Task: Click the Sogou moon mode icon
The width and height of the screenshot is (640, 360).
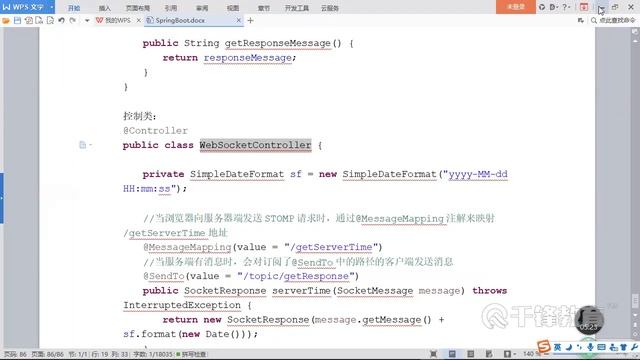Action: 569,347
